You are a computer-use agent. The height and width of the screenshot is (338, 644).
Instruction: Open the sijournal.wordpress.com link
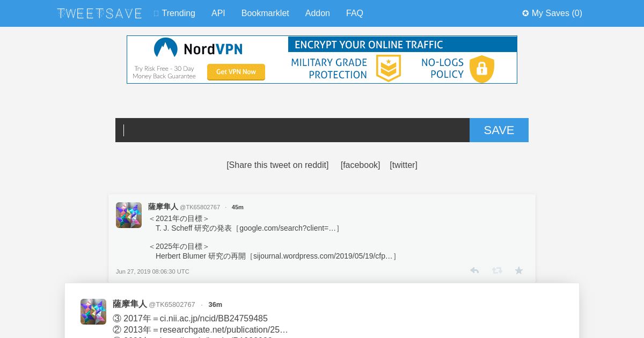[x=323, y=256]
